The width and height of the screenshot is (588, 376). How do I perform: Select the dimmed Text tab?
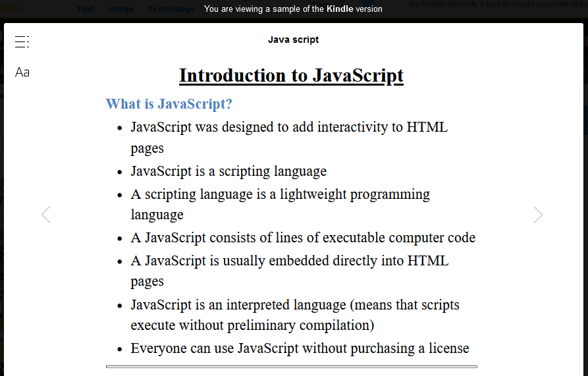pyautogui.click(x=85, y=9)
